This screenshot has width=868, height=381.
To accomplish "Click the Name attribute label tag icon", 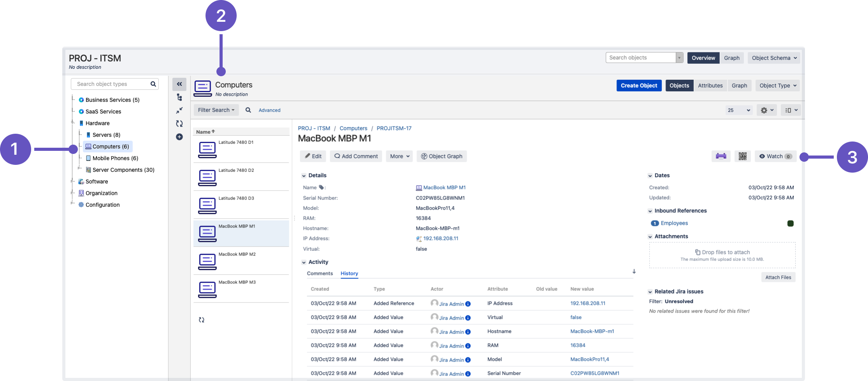I will pyautogui.click(x=322, y=187).
